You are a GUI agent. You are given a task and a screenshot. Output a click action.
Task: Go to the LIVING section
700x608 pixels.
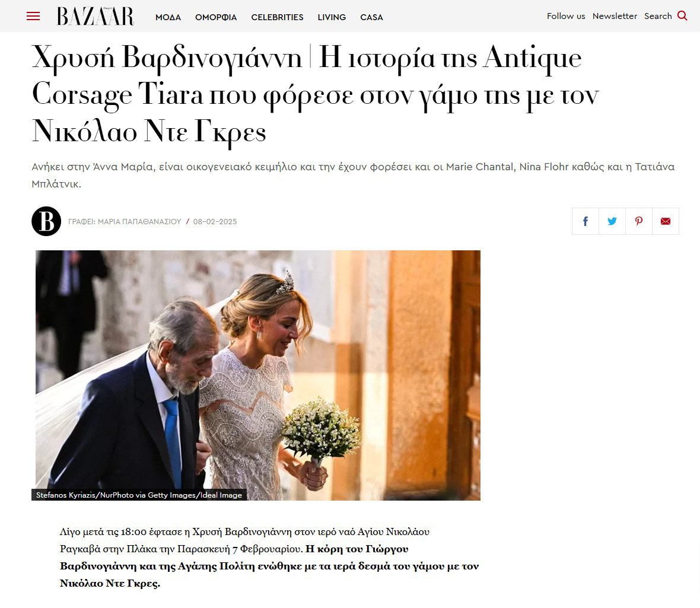[332, 17]
